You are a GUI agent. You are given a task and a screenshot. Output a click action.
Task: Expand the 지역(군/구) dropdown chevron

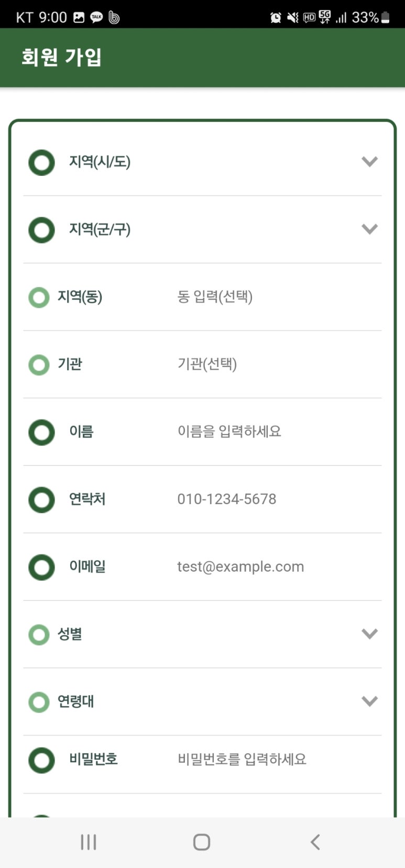[369, 229]
